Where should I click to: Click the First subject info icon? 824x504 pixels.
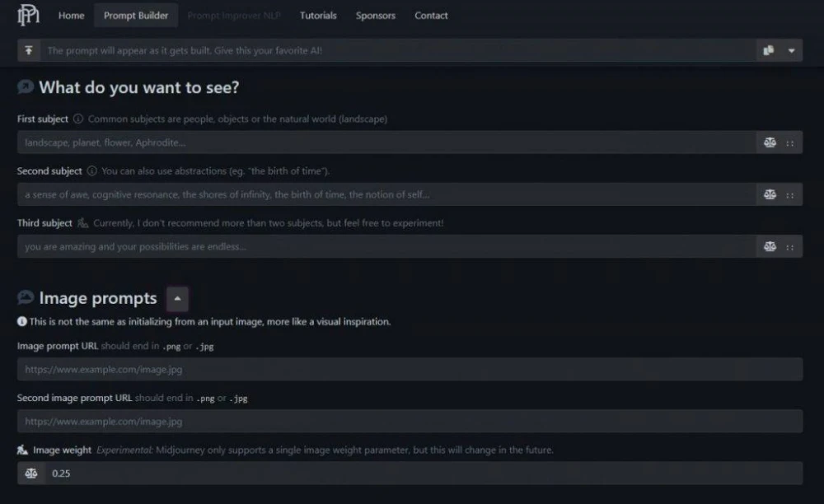click(78, 119)
